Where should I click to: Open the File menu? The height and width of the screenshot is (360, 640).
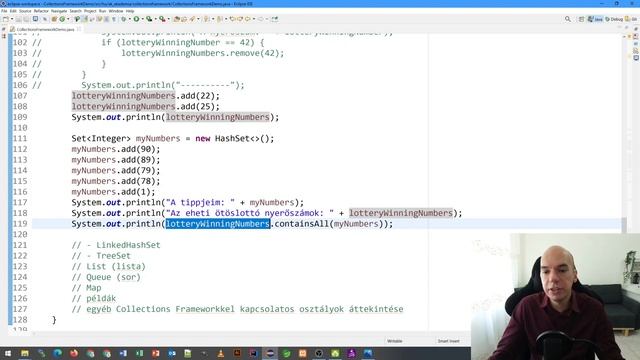(x=4, y=11)
